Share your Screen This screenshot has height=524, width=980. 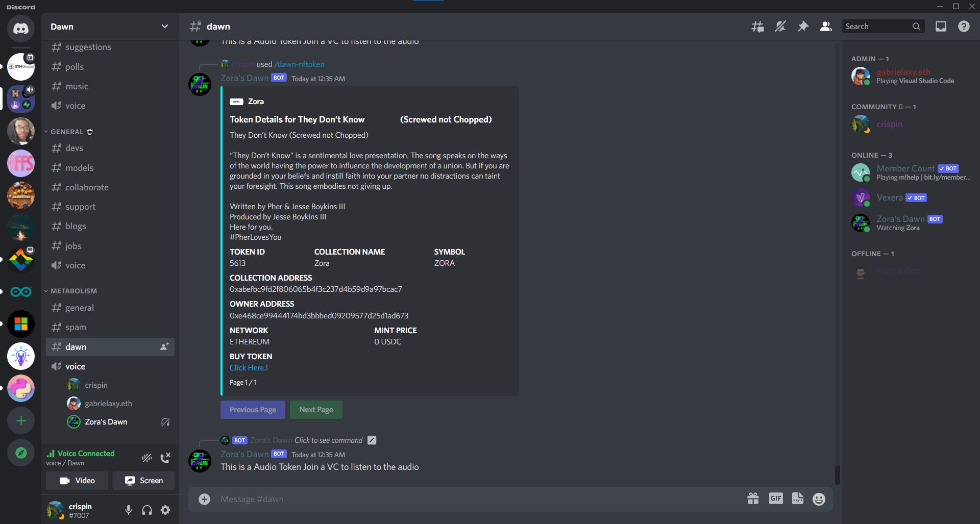pos(143,481)
